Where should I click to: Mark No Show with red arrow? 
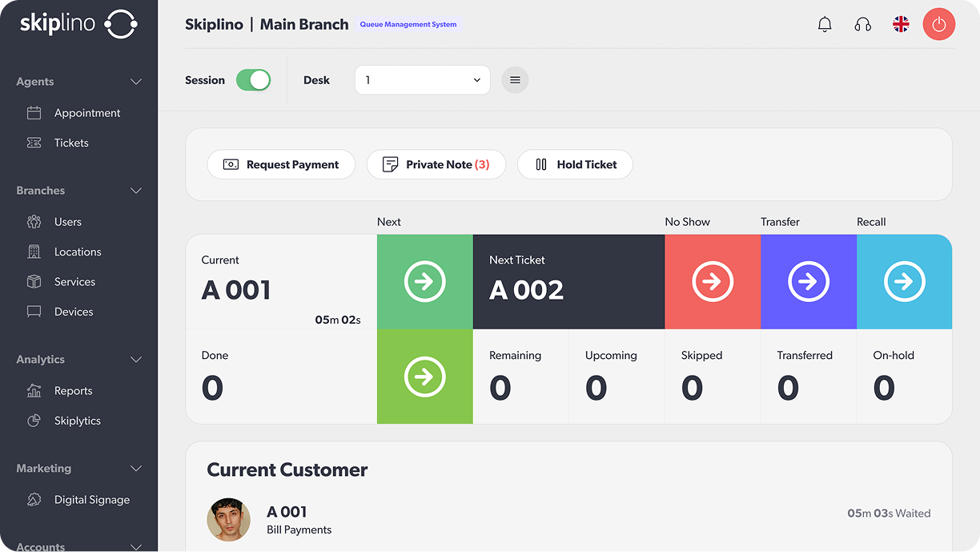[713, 282]
